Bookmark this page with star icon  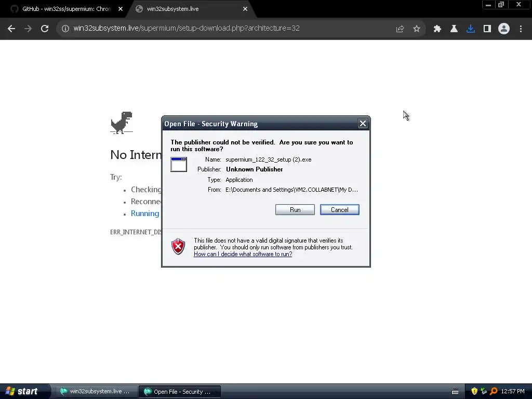[417, 29]
